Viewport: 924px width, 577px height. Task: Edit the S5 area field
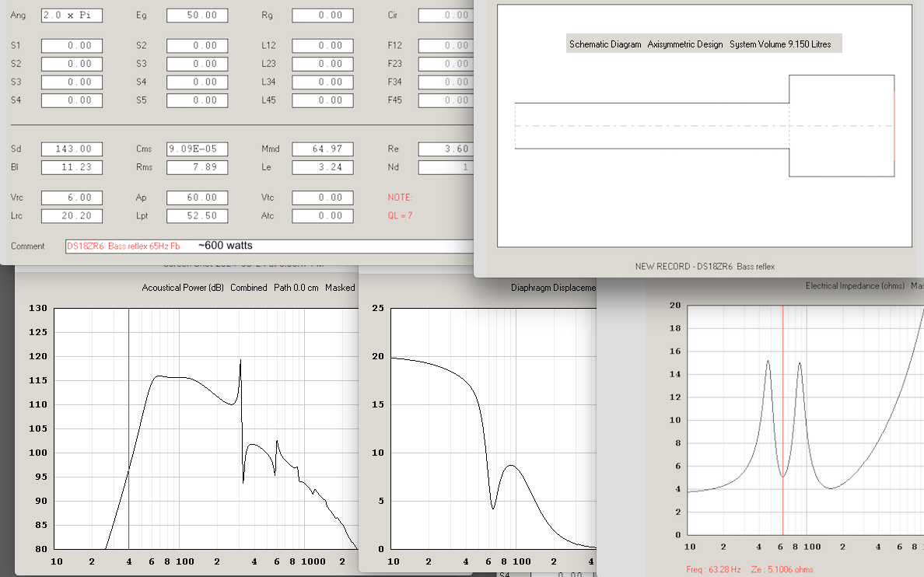(198, 100)
